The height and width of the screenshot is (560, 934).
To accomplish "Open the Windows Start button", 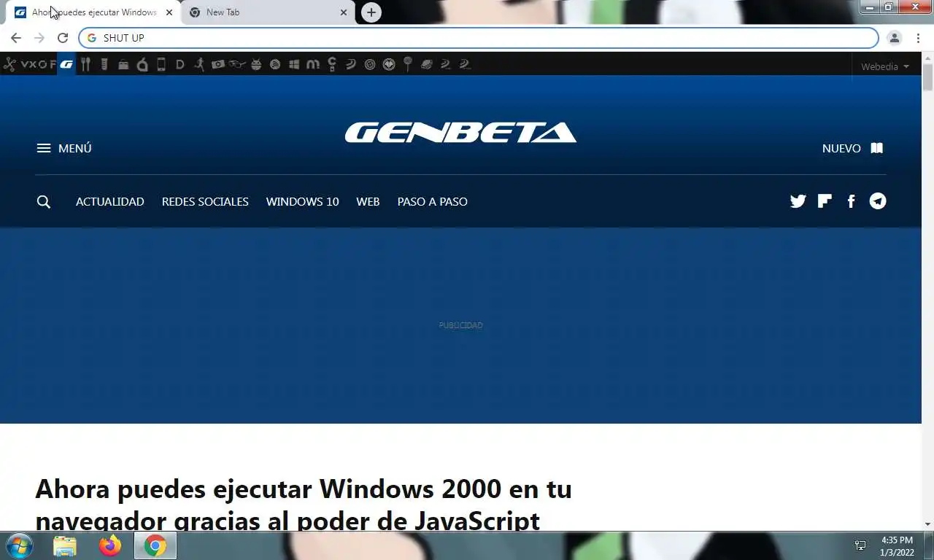I will click(x=19, y=545).
